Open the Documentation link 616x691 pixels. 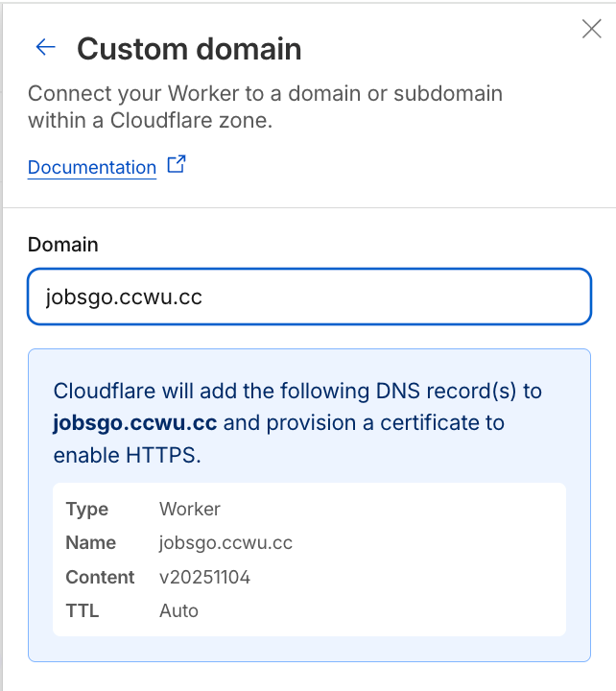(x=92, y=167)
